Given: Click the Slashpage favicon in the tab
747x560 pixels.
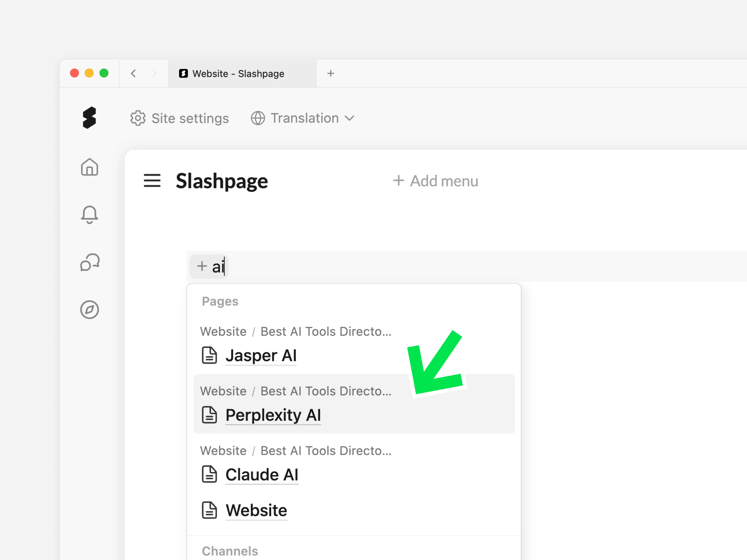Looking at the screenshot, I should point(183,73).
